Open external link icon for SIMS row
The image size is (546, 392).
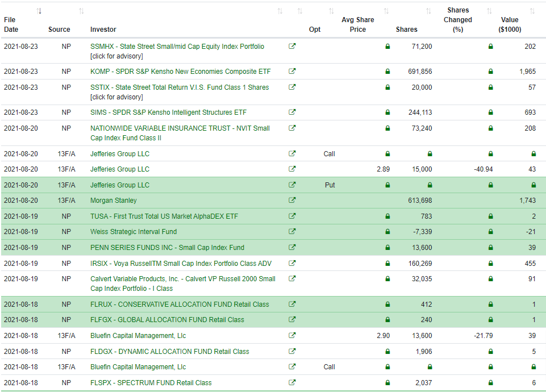pos(292,112)
